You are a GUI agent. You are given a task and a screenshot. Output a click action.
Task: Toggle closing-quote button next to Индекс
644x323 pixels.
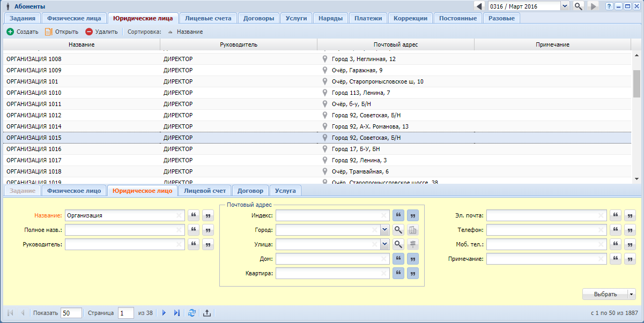pos(412,215)
